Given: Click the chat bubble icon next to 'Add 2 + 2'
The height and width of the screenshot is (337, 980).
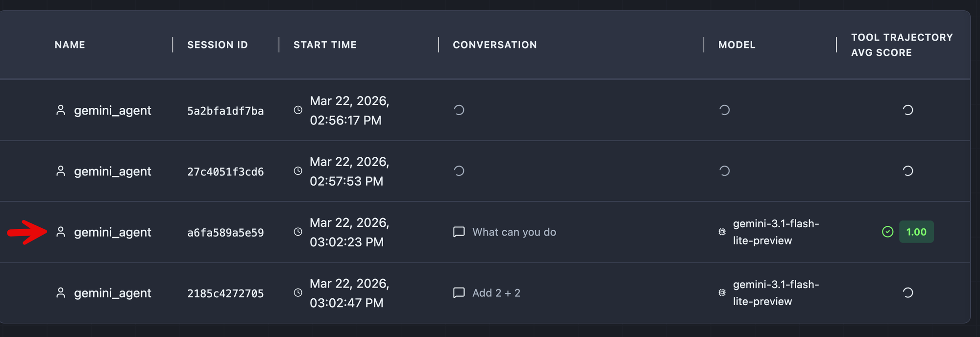Looking at the screenshot, I should click(459, 293).
